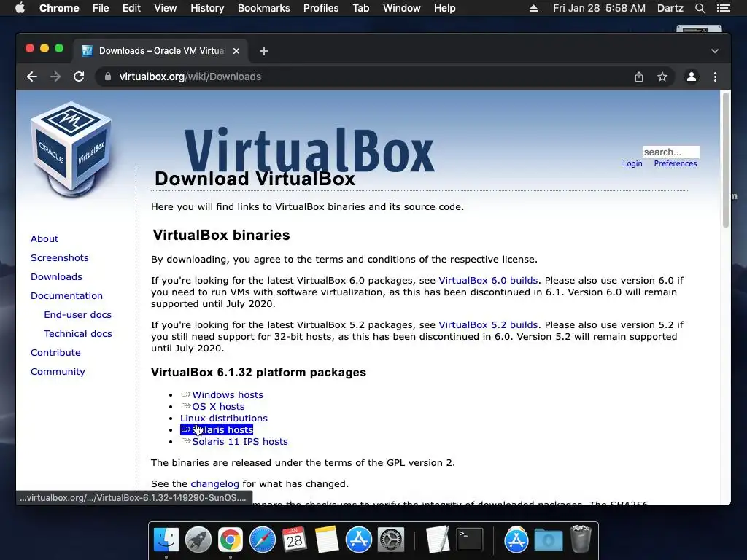
Task: Expand the tab search chevron
Action: click(715, 51)
